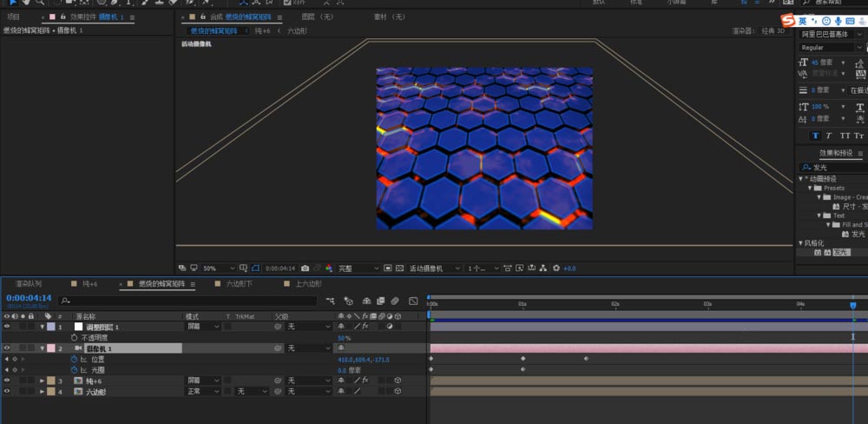Switch to the 六边形下 timeline tab
This screenshot has width=868, height=424.
pos(239,284)
